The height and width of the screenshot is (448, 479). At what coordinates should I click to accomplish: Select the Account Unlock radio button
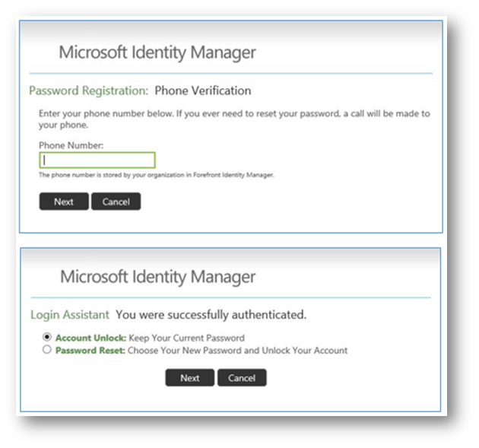click(46, 337)
